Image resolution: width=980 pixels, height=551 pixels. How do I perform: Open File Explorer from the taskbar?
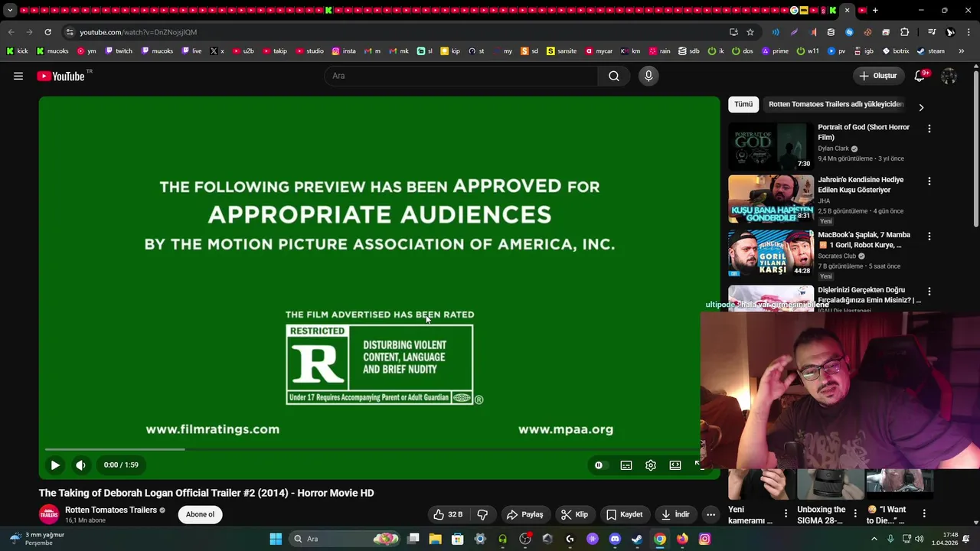point(435,539)
